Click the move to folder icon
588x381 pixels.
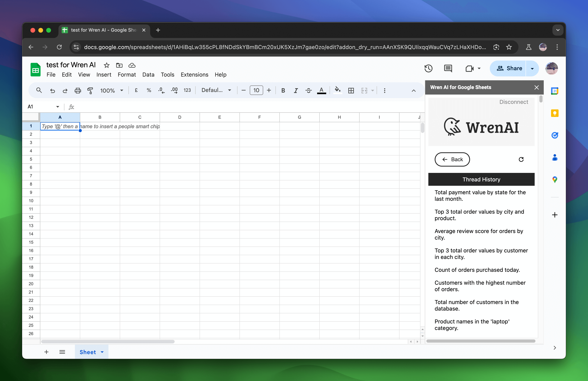(119, 65)
